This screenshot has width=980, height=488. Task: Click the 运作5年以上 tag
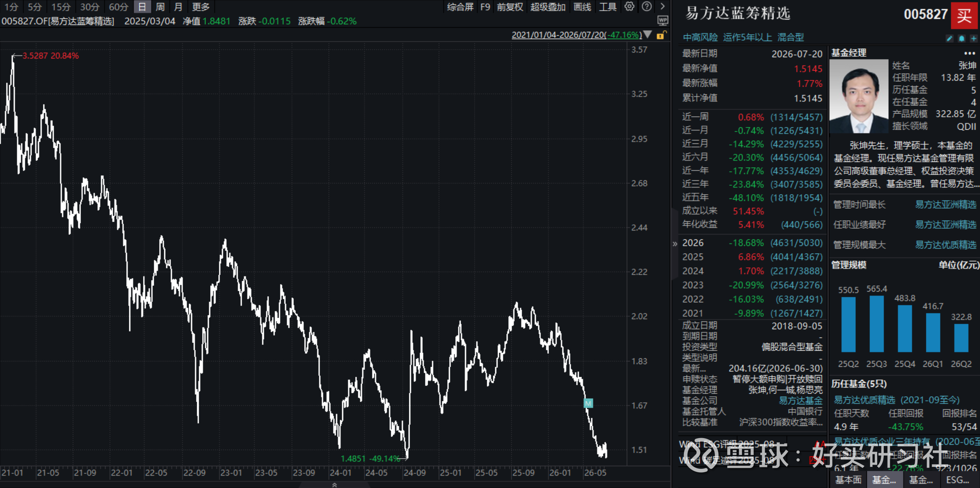[x=748, y=37]
